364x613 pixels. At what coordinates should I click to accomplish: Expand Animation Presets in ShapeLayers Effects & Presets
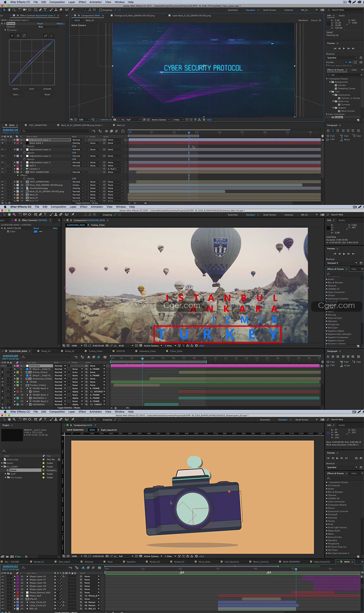(327, 482)
